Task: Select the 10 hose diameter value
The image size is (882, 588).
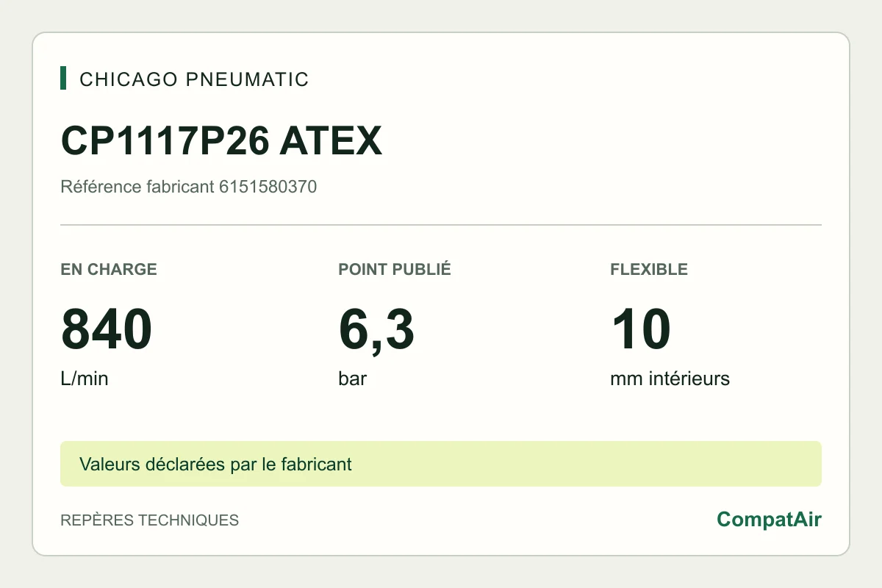Action: 640,330
